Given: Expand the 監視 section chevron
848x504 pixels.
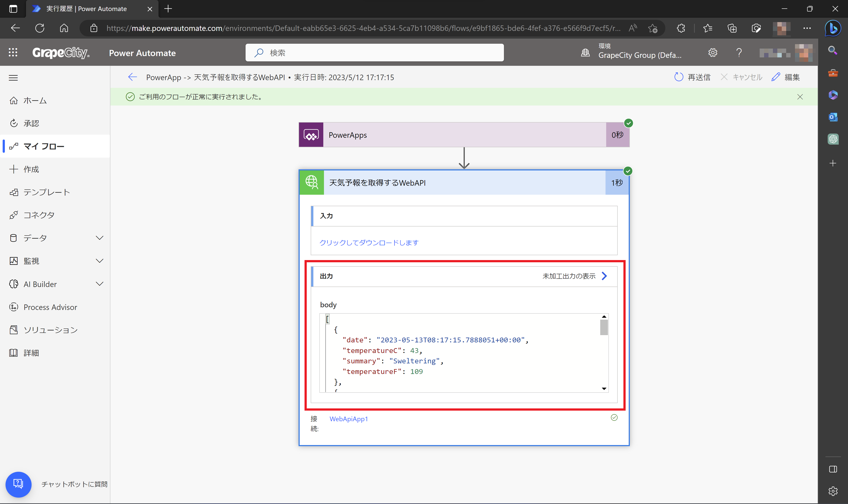Looking at the screenshot, I should [x=100, y=261].
